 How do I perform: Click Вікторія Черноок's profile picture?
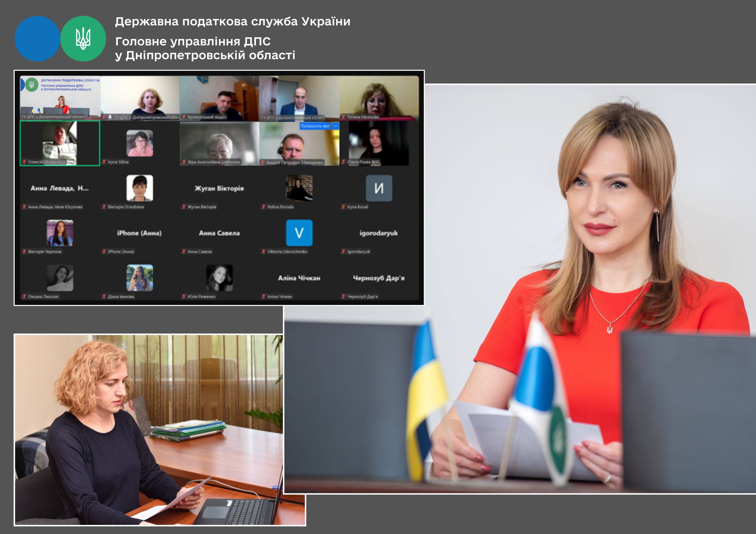pos(60,233)
